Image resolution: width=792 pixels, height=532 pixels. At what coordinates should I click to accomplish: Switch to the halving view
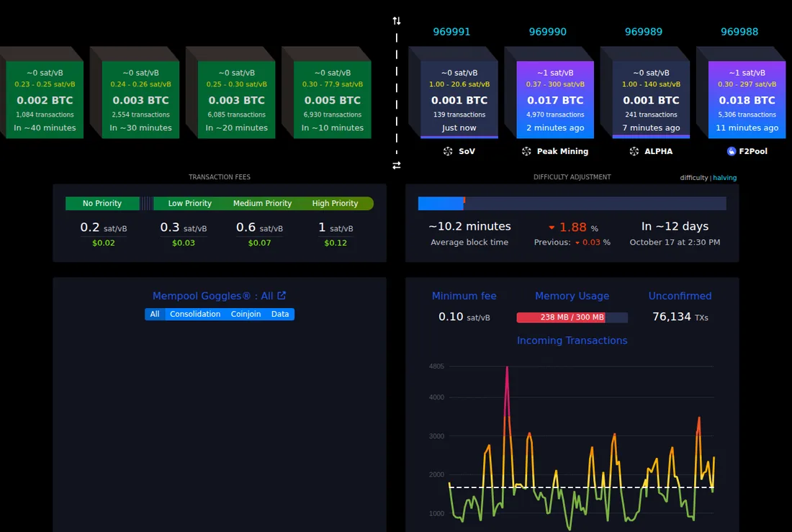coord(725,178)
